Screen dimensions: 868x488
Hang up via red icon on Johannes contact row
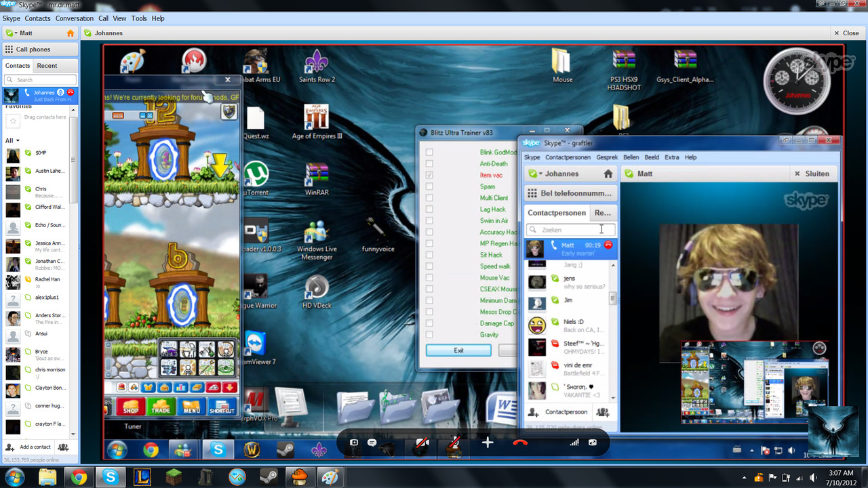tap(71, 92)
